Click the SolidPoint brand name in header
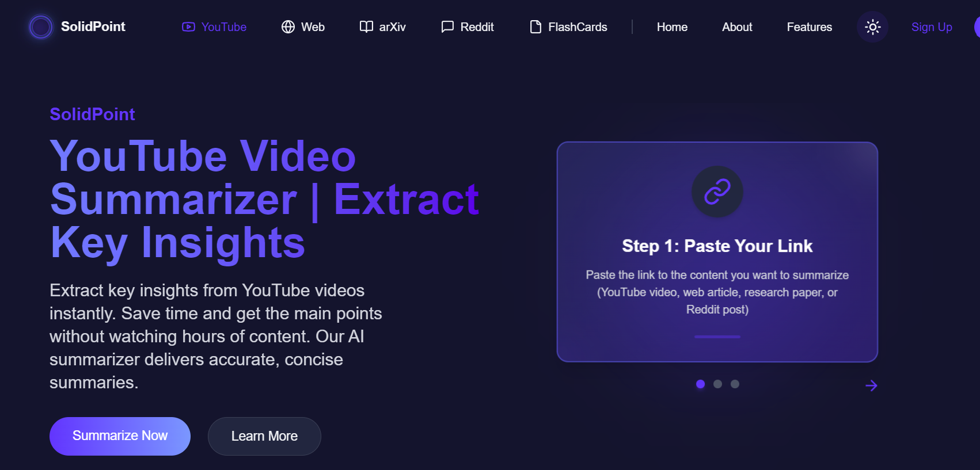The image size is (980, 470). pos(93,27)
